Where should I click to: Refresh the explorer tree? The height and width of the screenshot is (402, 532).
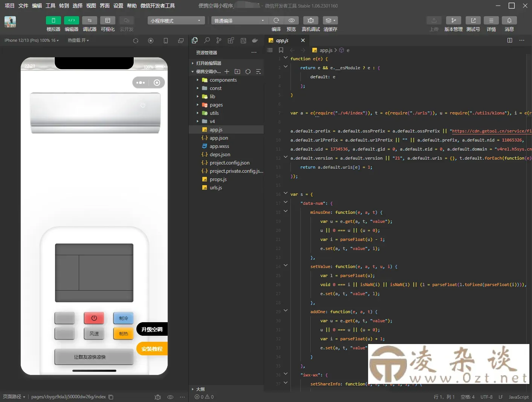(x=248, y=72)
